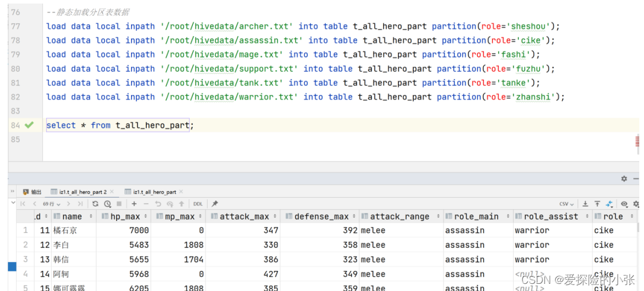644x291 pixels.
Task: Sort by the defense_max column header
Action: click(x=320, y=217)
